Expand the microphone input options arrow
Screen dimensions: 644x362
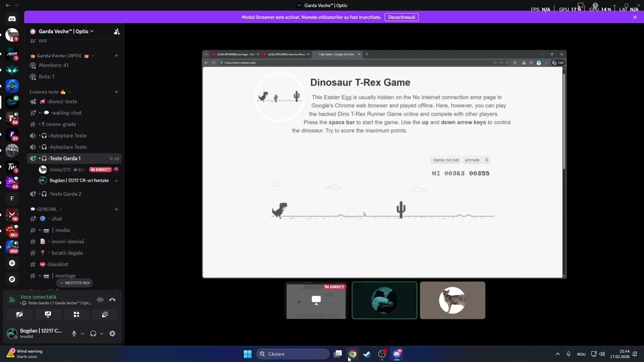pyautogui.click(x=83, y=333)
